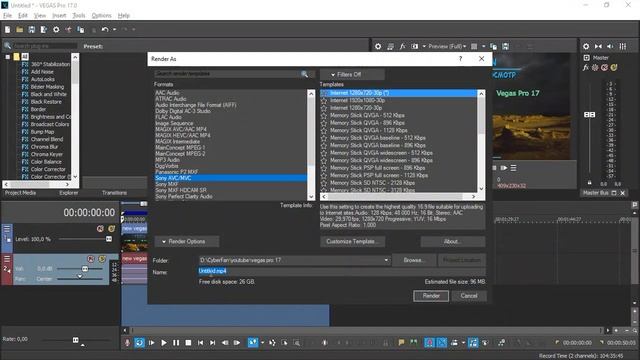640x360 pixels.
Task: Adjust the audio track Vol slider
Action: 85,269
